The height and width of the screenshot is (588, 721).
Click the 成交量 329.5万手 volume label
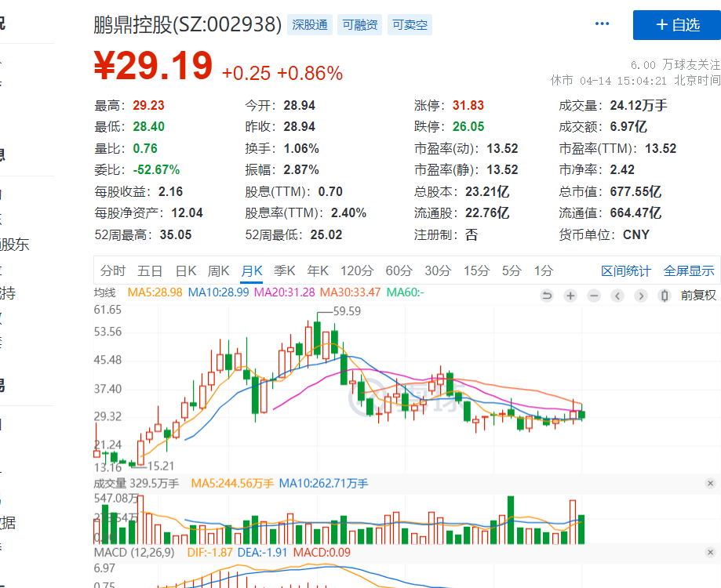pos(136,483)
